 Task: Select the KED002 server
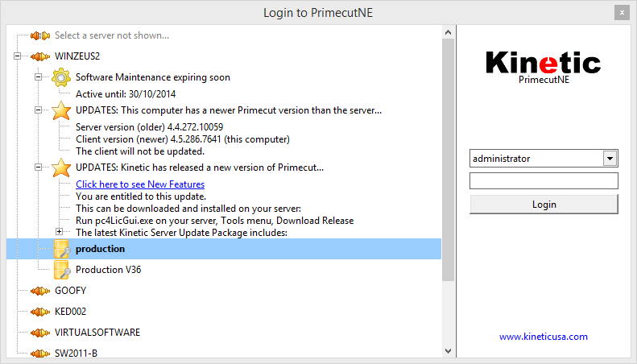click(70, 312)
